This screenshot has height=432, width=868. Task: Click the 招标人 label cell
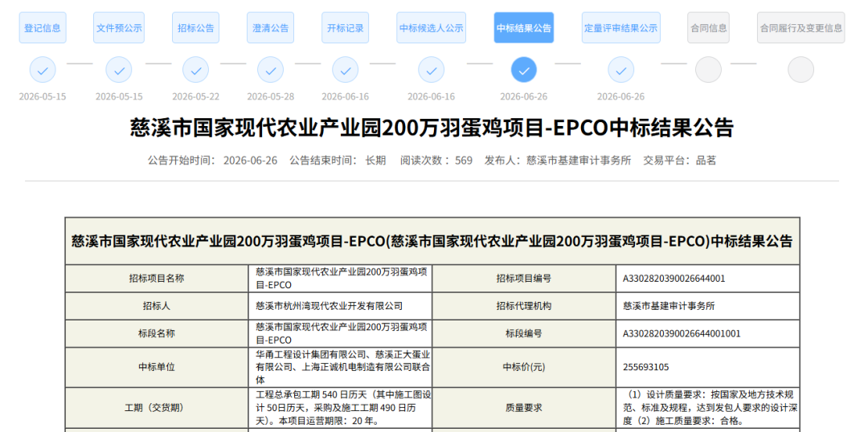click(157, 306)
